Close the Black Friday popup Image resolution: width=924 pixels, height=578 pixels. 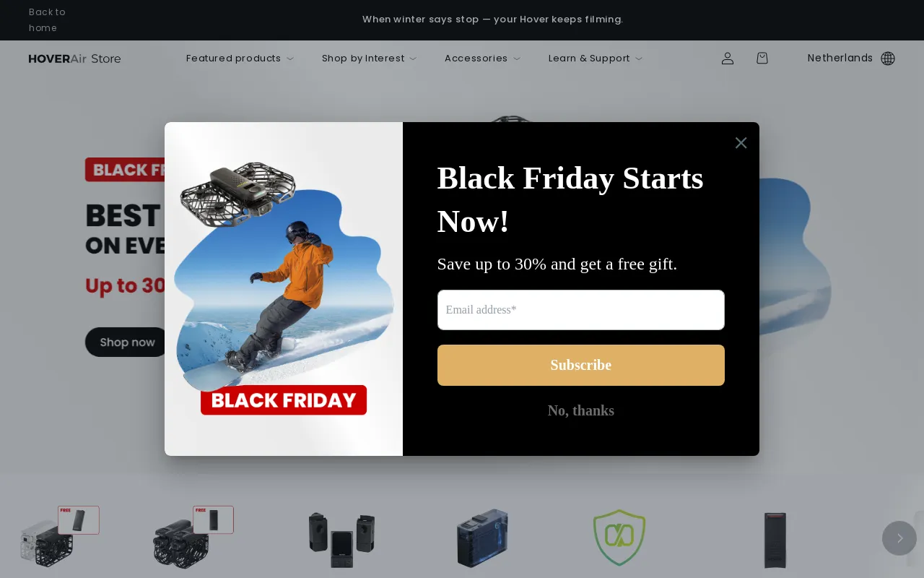click(x=741, y=143)
